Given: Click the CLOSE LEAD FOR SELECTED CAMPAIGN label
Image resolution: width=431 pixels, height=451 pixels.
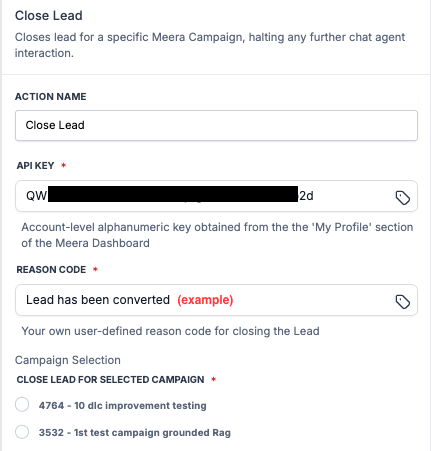Looking at the screenshot, I should [110, 380].
